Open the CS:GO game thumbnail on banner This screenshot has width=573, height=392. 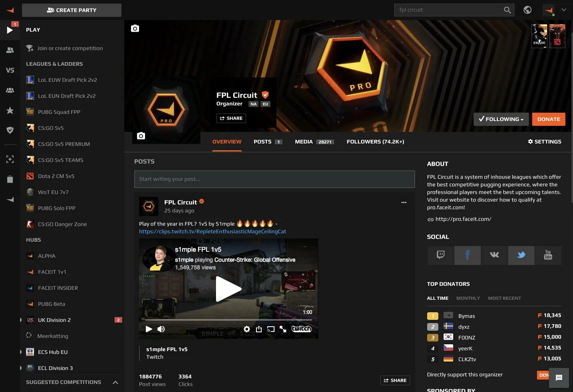coord(539,36)
